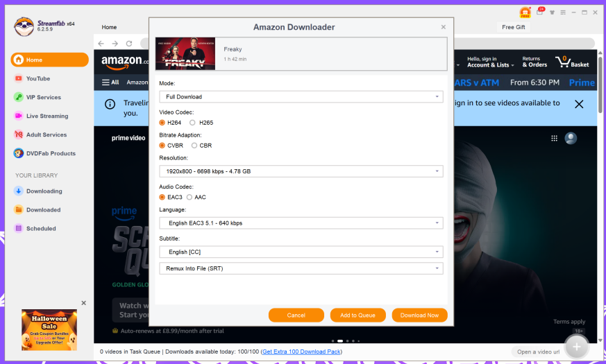Viewport: 606px width, 364px height.
Task: Click the Amazon logo
Action: pyautogui.click(x=124, y=62)
